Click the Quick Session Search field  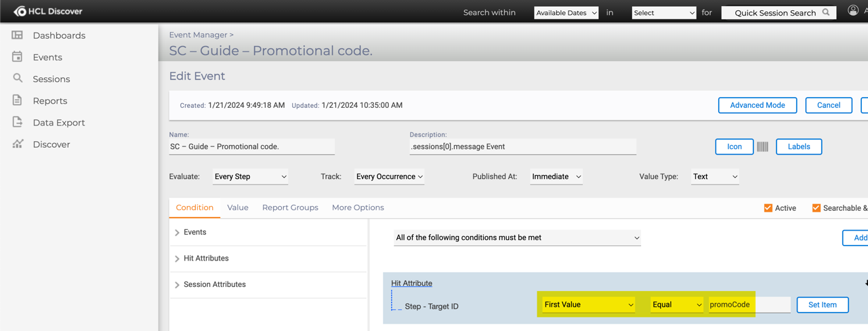coord(774,13)
